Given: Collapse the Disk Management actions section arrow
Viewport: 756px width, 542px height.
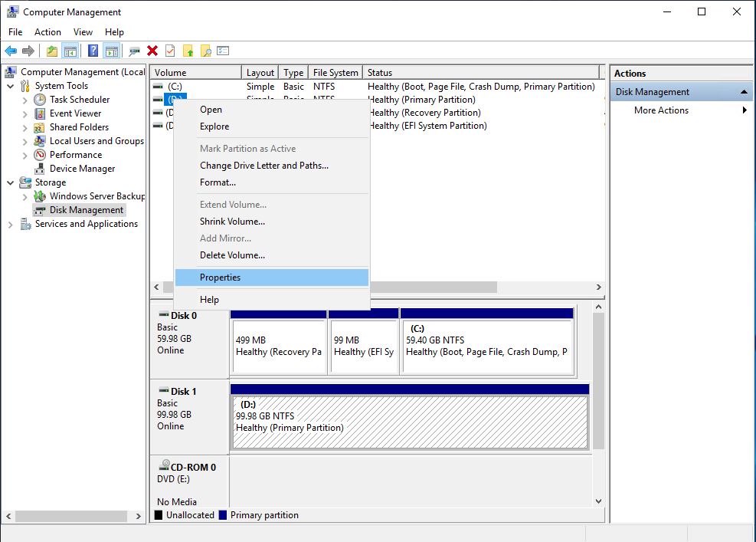Looking at the screenshot, I should tap(744, 92).
